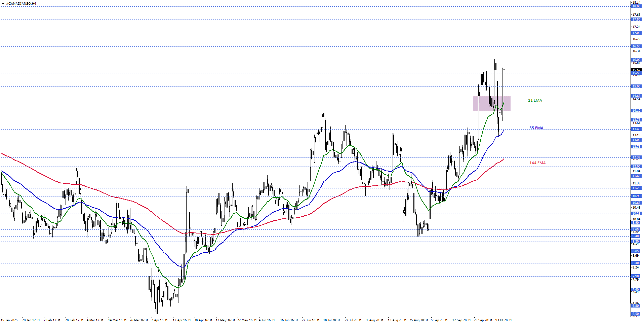Click the 12.00 price level tag
The width and height of the screenshot is (644, 324).
(636, 167)
